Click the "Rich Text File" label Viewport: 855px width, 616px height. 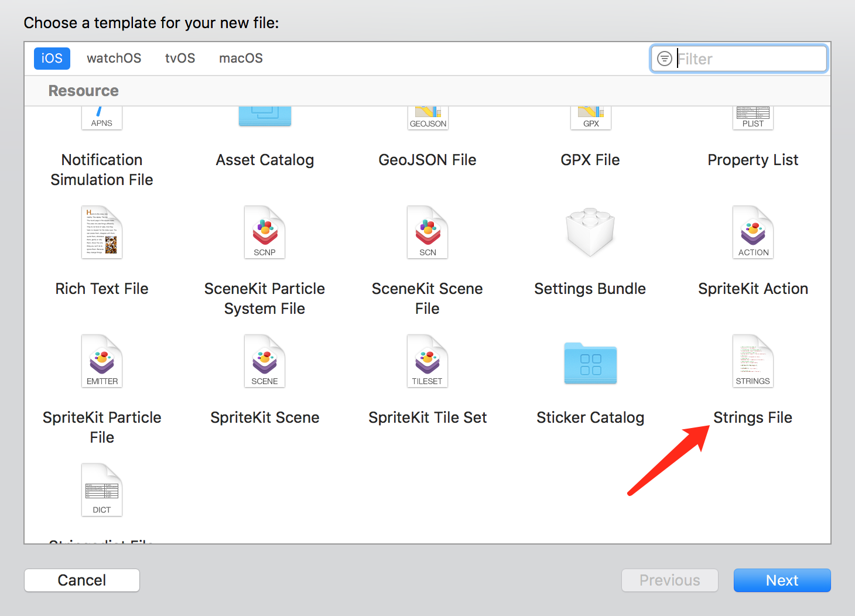coord(102,289)
